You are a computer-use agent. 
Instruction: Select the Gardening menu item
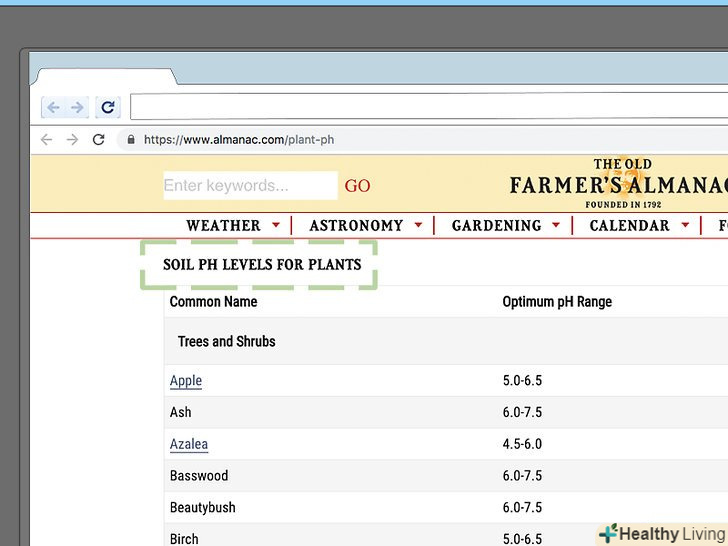click(x=496, y=226)
